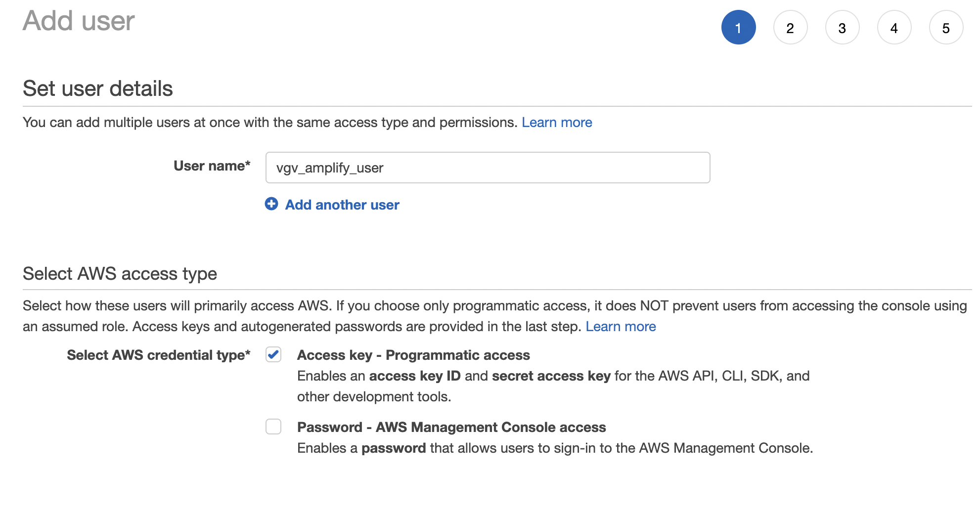Viewport: 980px width, 514px height.
Task: Click the Select AWS access type heading
Action: click(120, 273)
